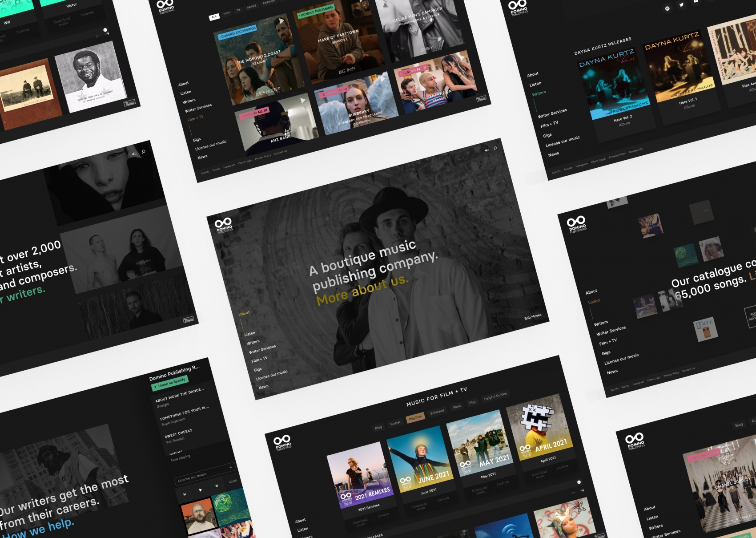756x538 pixels.
Task: Open the Work tab under Music for Film + TV
Action: (457, 407)
